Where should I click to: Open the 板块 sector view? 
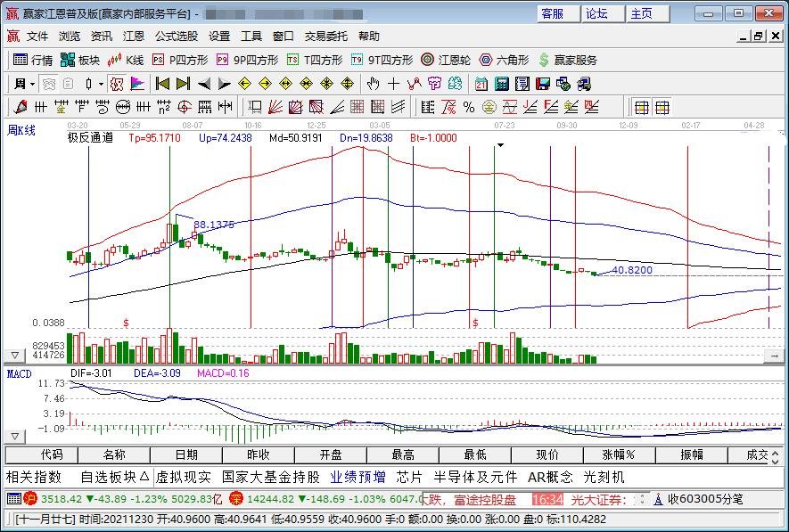(x=80, y=61)
